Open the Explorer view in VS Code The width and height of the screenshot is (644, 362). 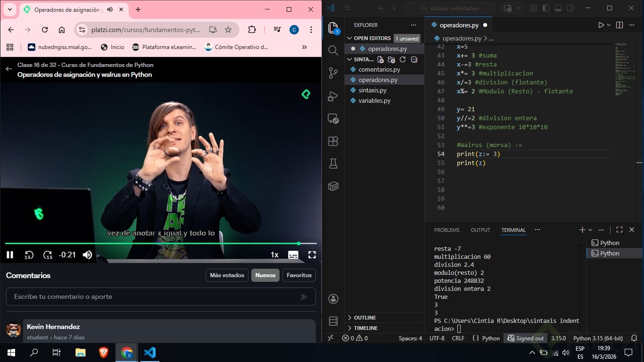[333, 28]
